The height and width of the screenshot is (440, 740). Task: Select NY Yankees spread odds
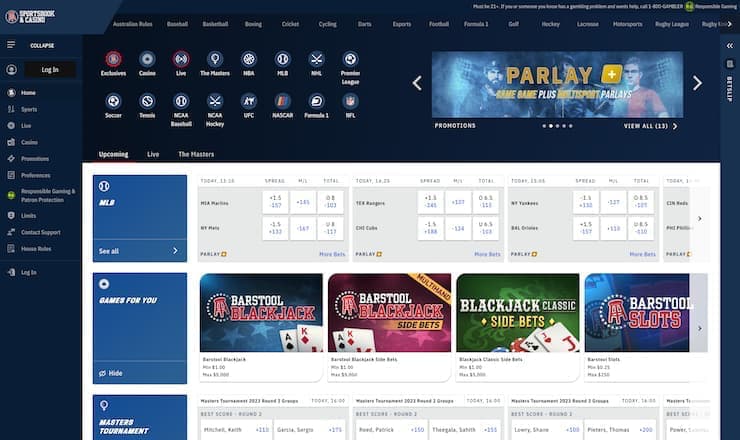(586, 202)
